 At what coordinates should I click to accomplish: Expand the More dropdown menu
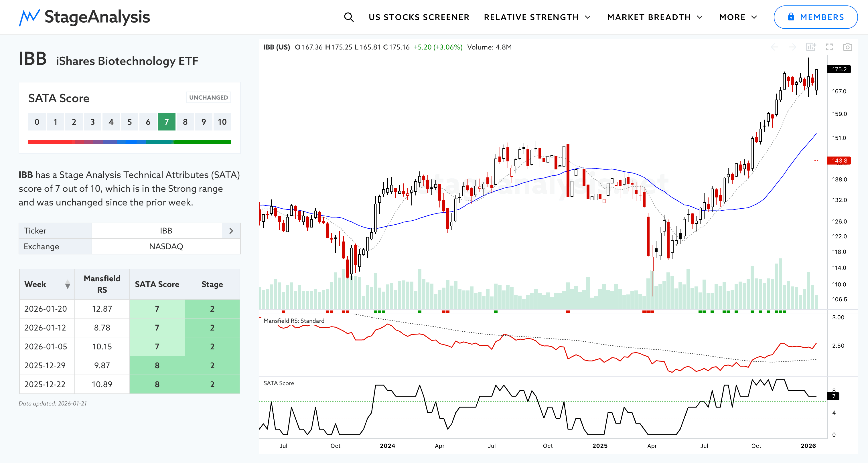[738, 17]
